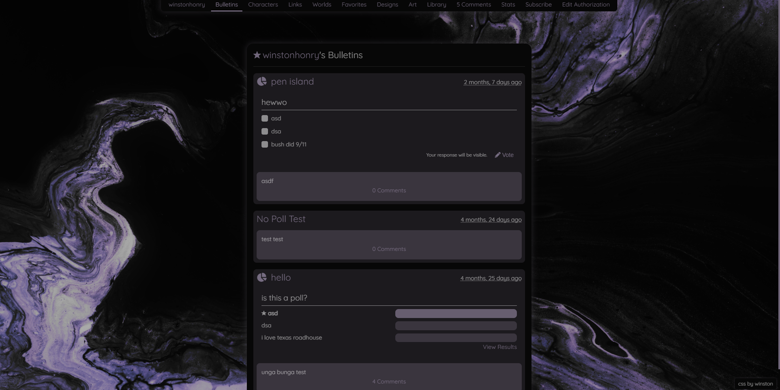Viewport: 780px width, 390px height.
Task: Click the poll chart icon next to hello
Action: 262,278
